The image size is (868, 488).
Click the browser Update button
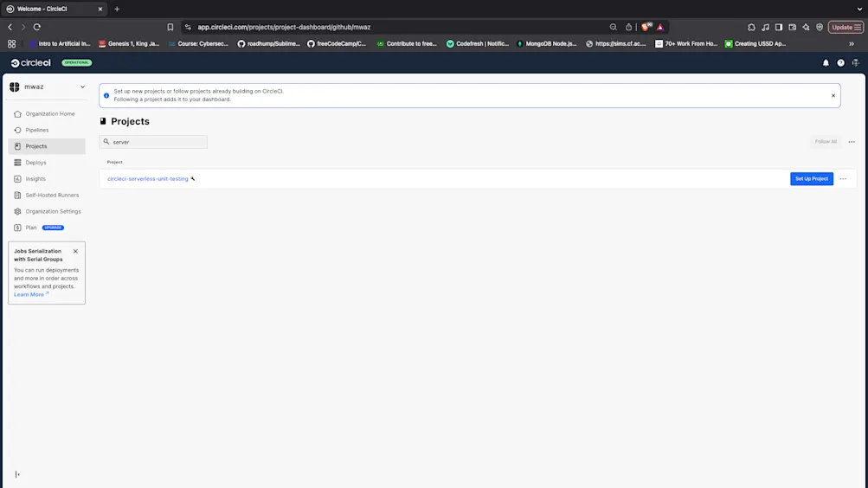click(845, 27)
